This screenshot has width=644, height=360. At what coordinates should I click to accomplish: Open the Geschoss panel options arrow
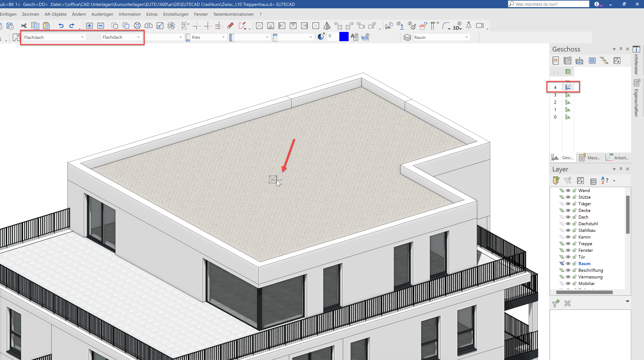(x=614, y=49)
